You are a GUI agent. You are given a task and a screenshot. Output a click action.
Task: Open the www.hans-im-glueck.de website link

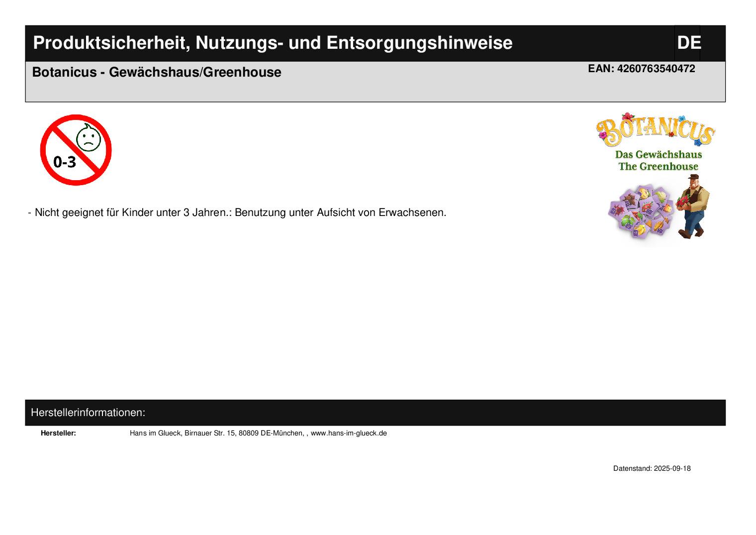[349, 433]
